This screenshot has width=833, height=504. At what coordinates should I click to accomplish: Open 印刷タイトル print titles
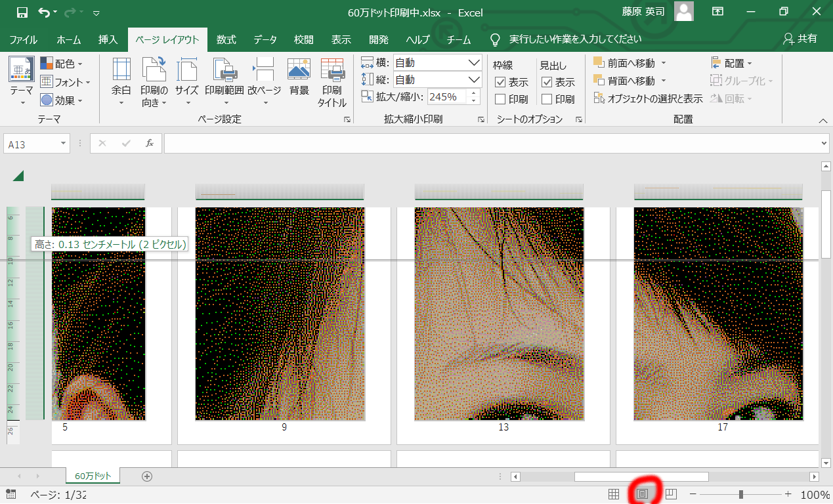(x=332, y=82)
